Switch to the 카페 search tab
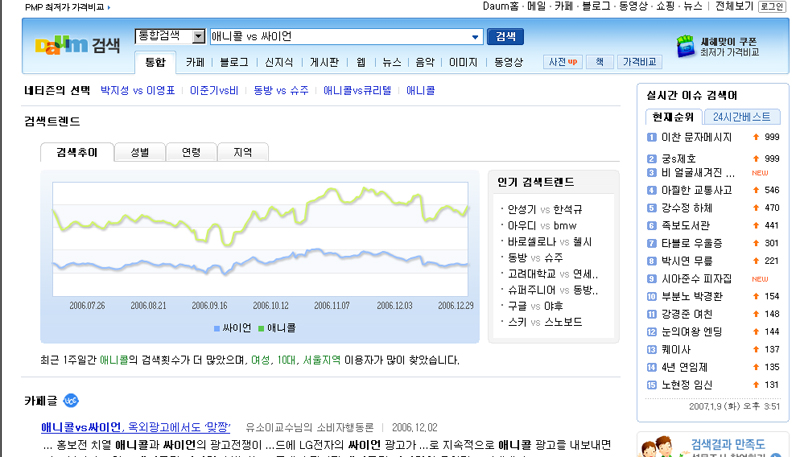The width and height of the screenshot is (800, 457). pyautogui.click(x=195, y=62)
